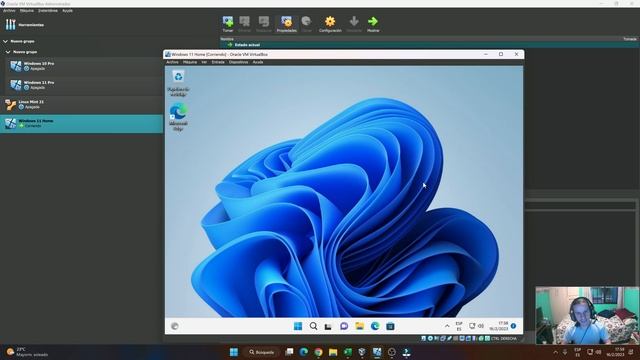Image resolution: width=640 pixels, height=360 pixels.
Task: Click ESP language indicator in guest tray
Action: (x=459, y=326)
